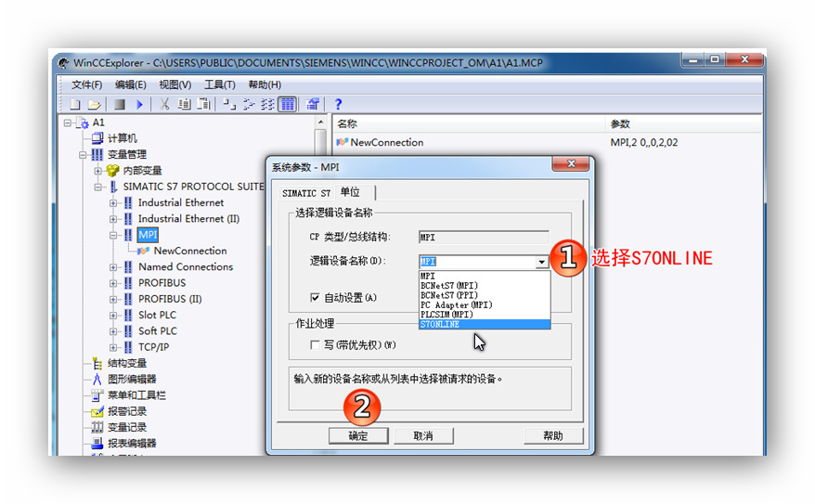The width and height of the screenshot is (815, 504).
Task: Click the NewConnection icon in right pane
Action: [x=342, y=142]
